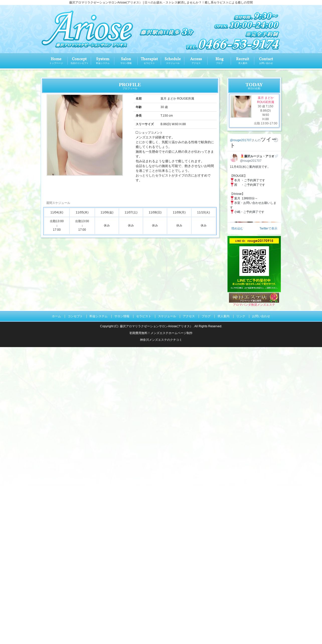Click the footer セラピスト link
The width and height of the screenshot is (322, 644).
143,316
